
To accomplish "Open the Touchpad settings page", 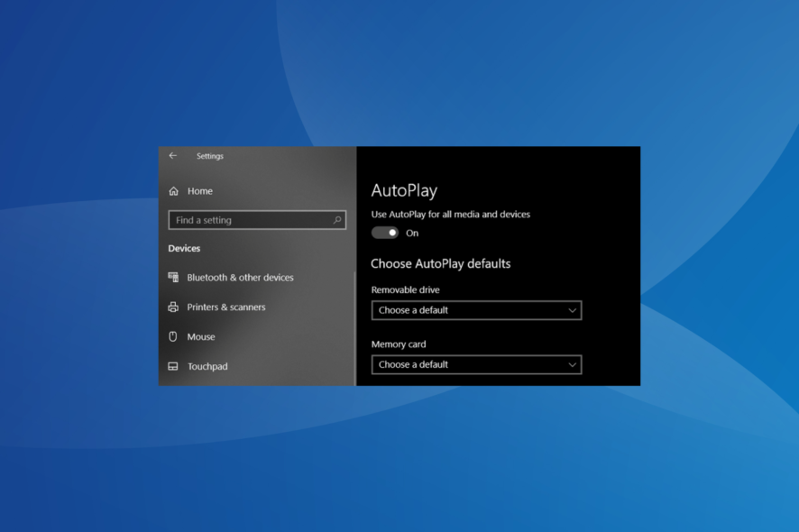I will click(207, 366).
